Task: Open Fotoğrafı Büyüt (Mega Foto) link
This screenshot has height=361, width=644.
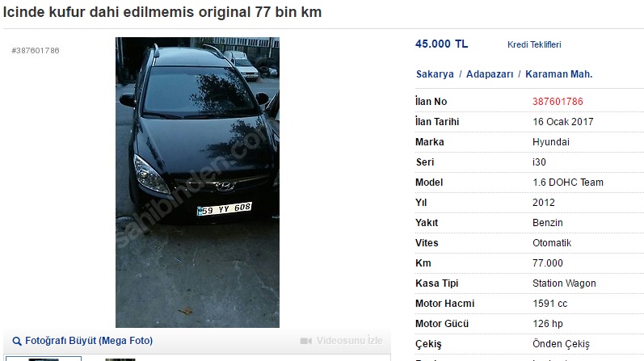Action: (89, 341)
